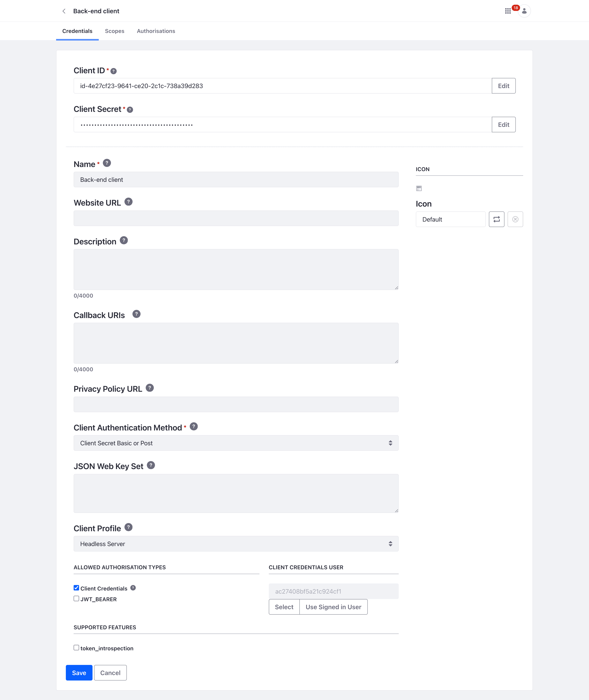Open the Client ID help tooltip icon

114,71
